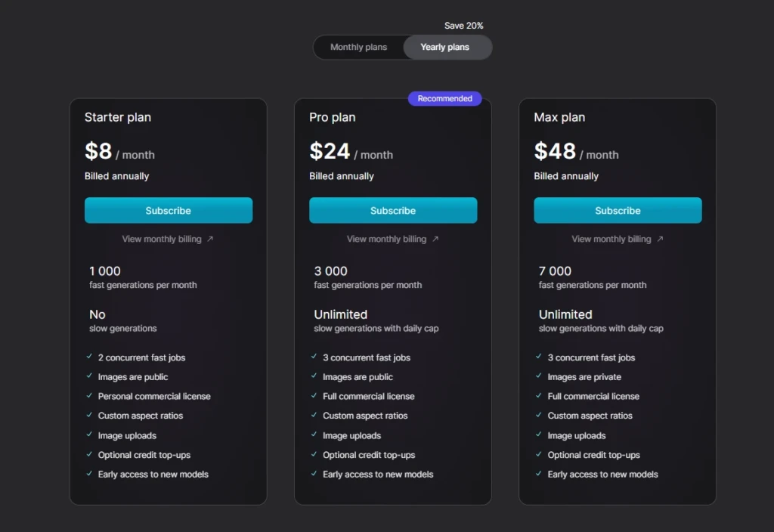Click checkmark beside Images are private

click(x=538, y=376)
